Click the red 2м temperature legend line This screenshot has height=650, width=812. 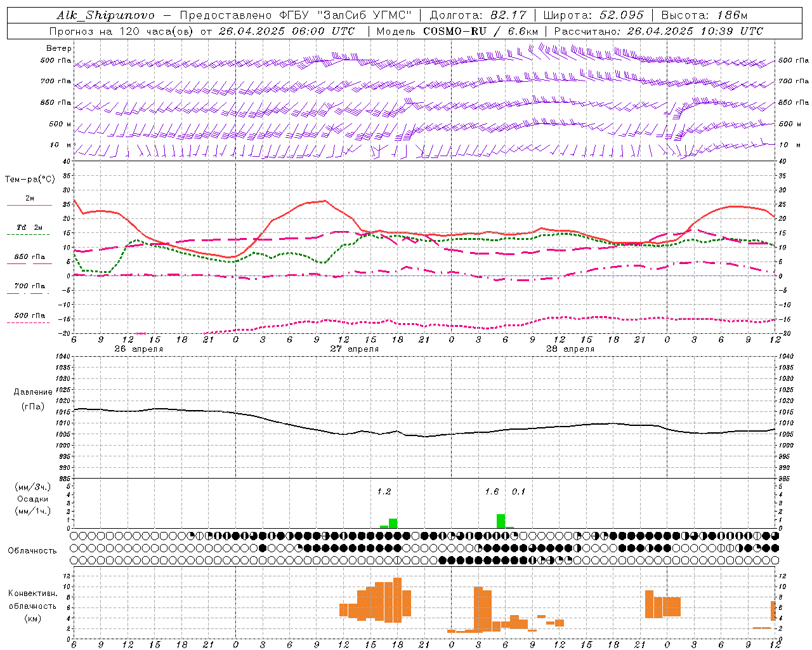(x=29, y=205)
